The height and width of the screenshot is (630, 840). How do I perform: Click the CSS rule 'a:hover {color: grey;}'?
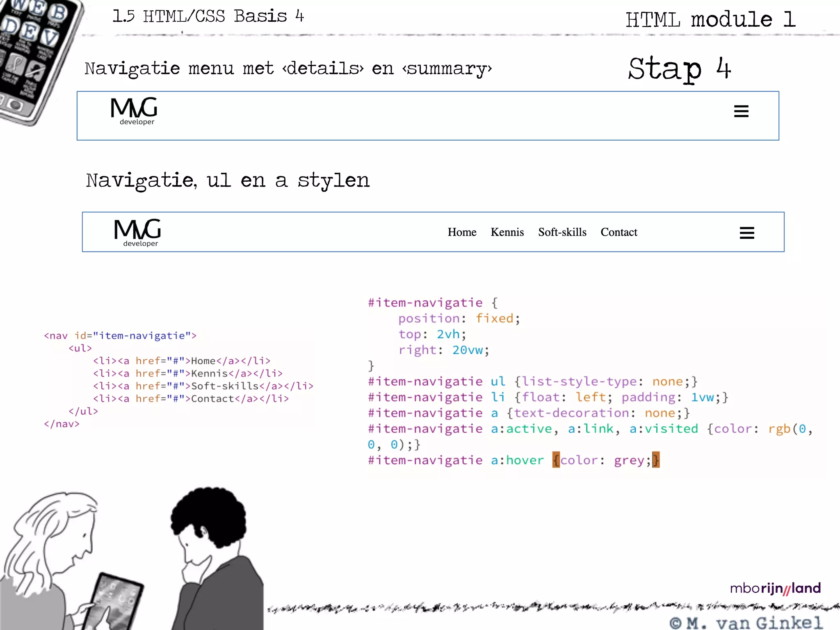coord(575,460)
